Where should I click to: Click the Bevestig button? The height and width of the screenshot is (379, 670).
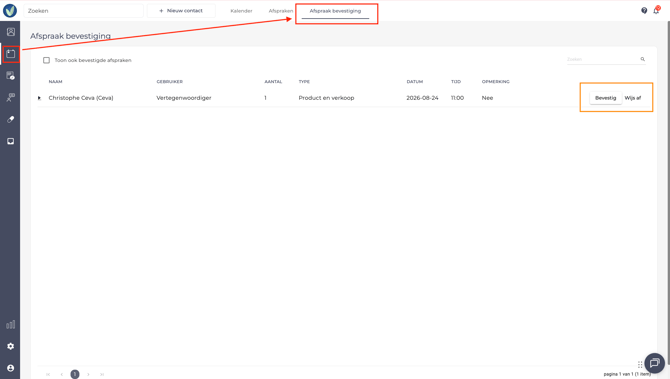[605, 98]
